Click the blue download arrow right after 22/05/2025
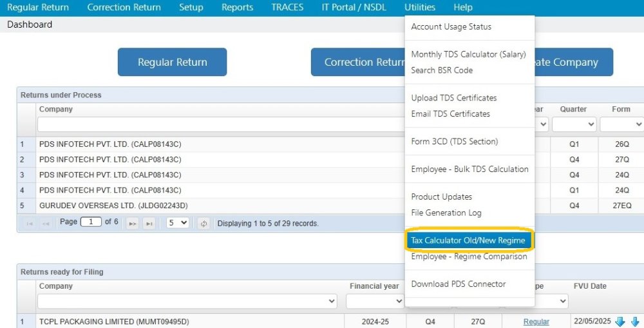This screenshot has height=328, width=644. coord(620,322)
